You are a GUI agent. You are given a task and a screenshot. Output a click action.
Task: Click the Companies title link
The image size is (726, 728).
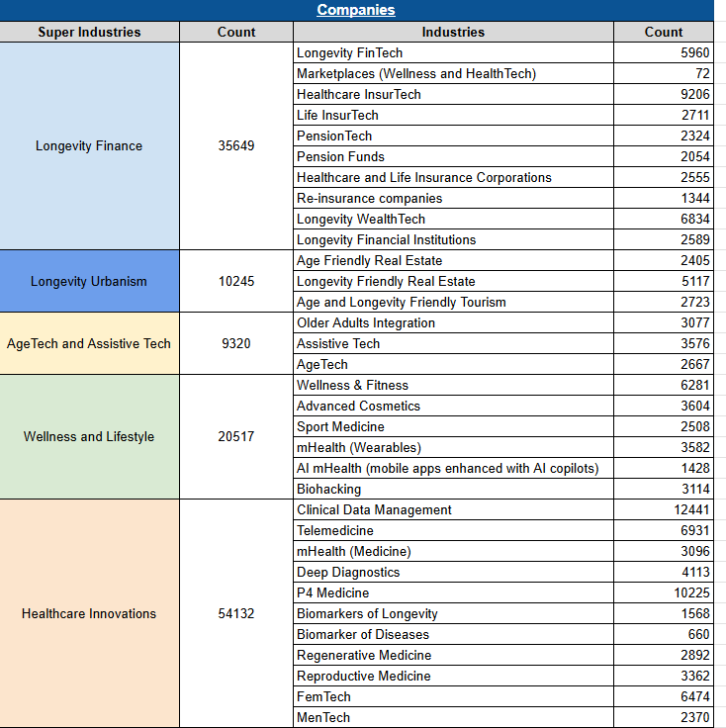(356, 10)
